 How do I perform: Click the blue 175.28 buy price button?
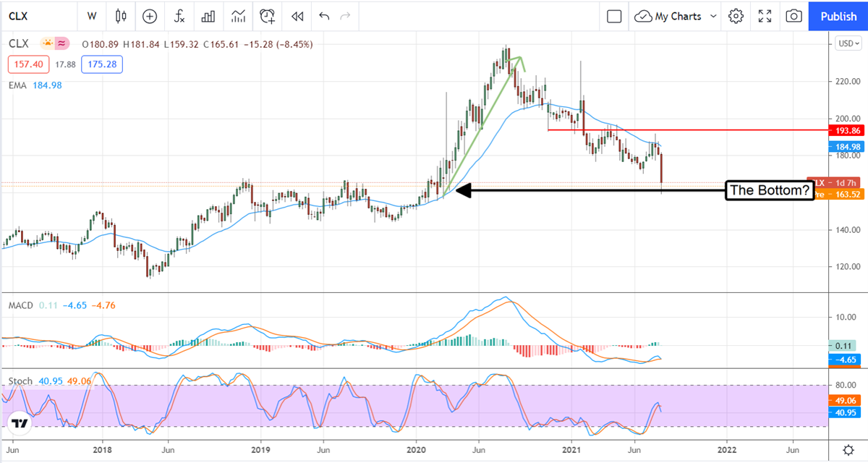(x=102, y=64)
